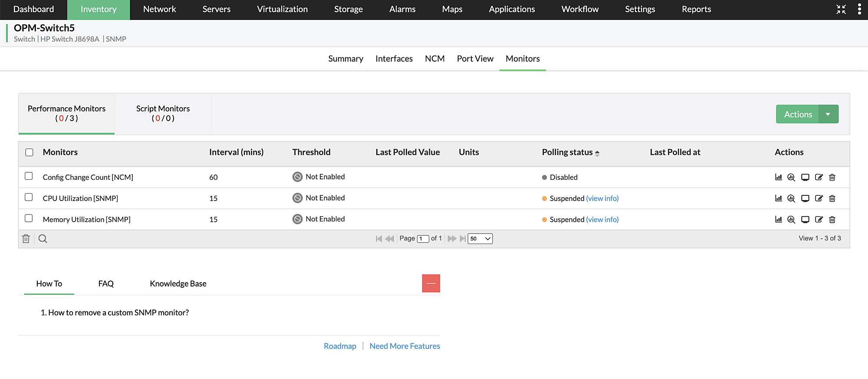Check the Config Change Count [NCM] checkbox

click(x=29, y=176)
